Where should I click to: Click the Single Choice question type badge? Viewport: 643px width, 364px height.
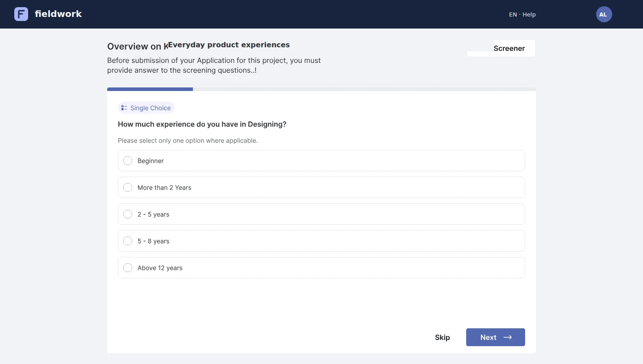tap(146, 108)
